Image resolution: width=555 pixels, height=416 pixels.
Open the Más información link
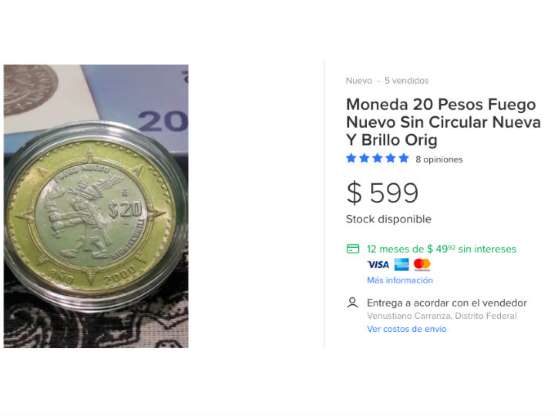click(400, 280)
